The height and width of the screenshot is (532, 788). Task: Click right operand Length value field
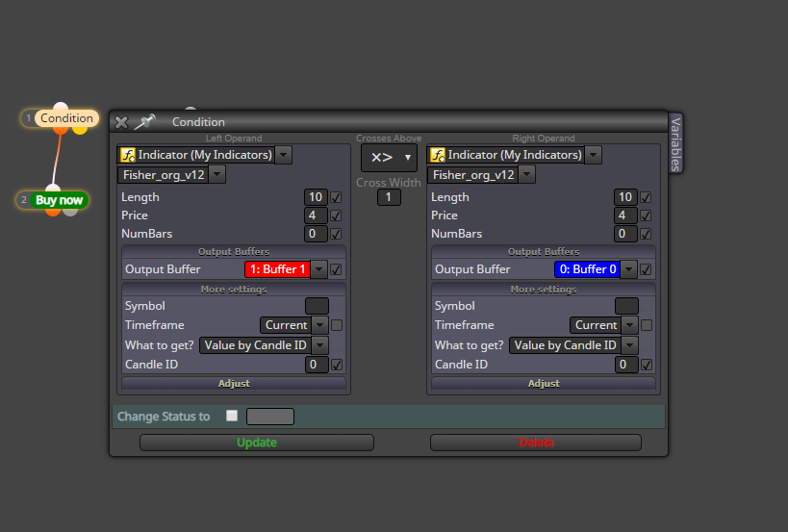pyautogui.click(x=625, y=197)
